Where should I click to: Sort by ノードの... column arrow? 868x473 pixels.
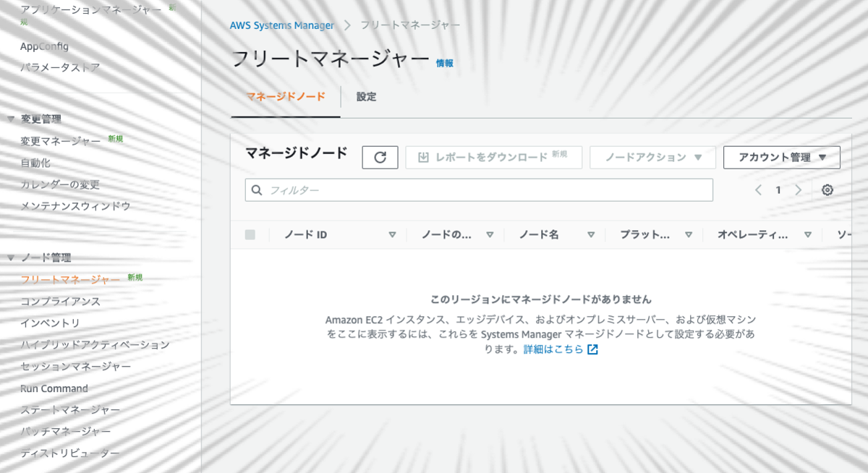(490, 235)
